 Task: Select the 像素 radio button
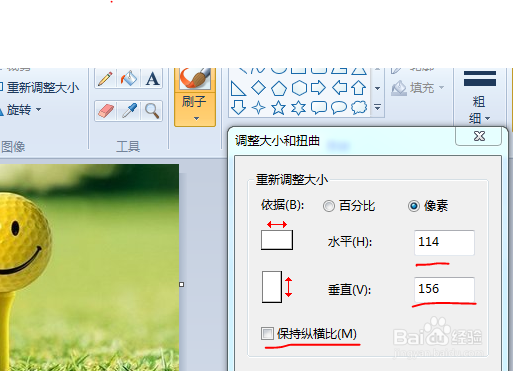pos(414,206)
